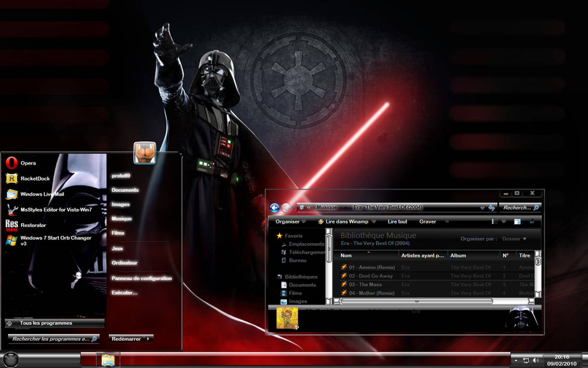This screenshot has height=368, width=588.
Task: Open the preview pane icon on toolbar
Action: (x=516, y=221)
